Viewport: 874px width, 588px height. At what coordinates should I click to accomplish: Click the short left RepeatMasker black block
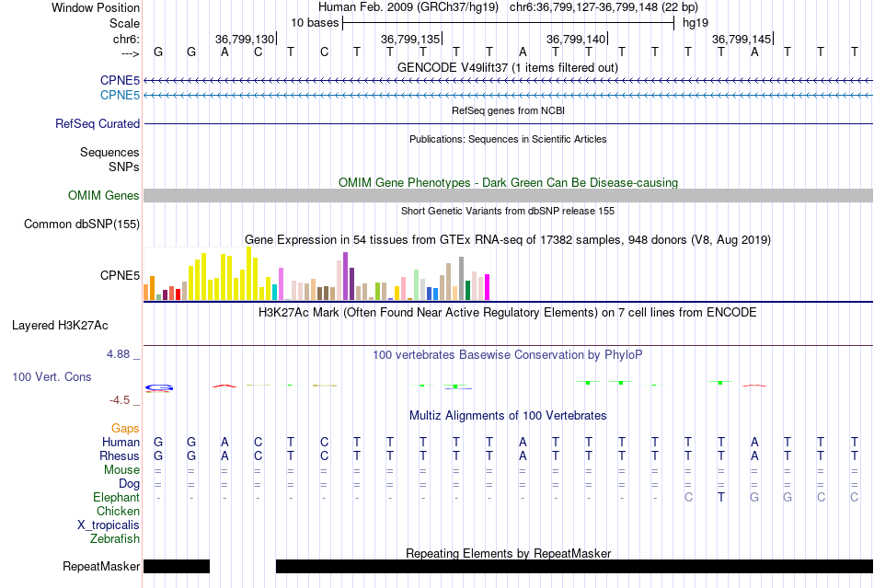[177, 566]
